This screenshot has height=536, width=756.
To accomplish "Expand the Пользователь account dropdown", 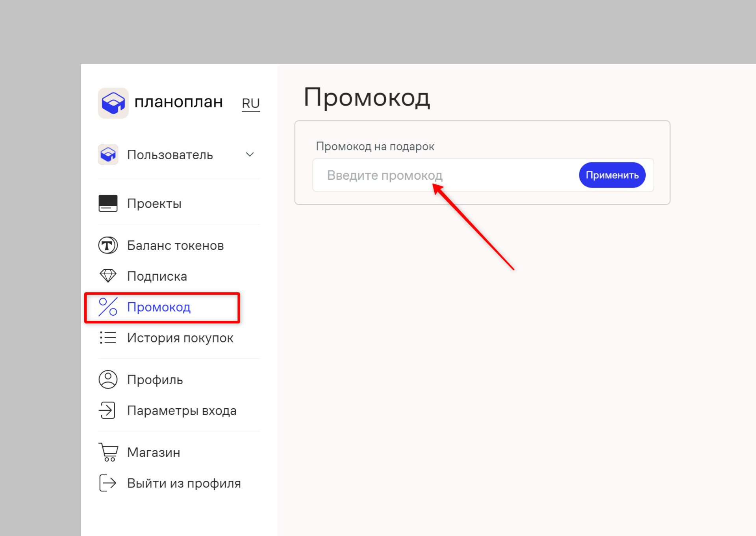I will [250, 154].
